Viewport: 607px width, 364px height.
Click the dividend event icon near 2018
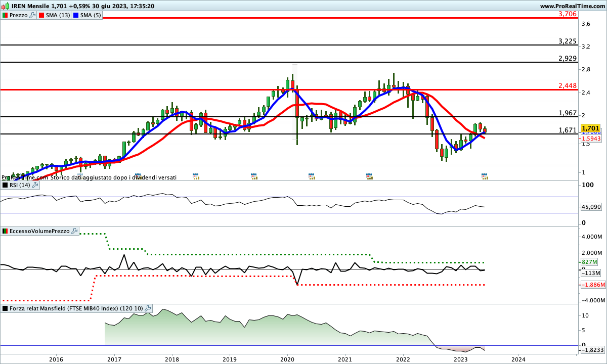pyautogui.click(x=196, y=176)
